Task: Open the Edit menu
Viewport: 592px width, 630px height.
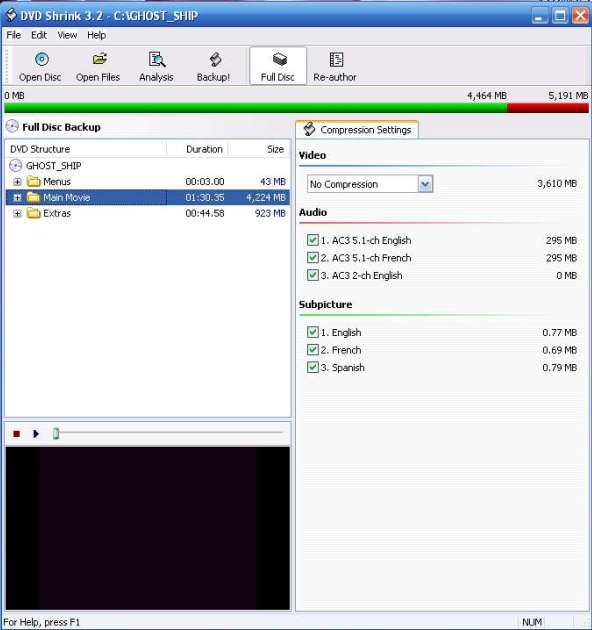Action: pos(39,35)
